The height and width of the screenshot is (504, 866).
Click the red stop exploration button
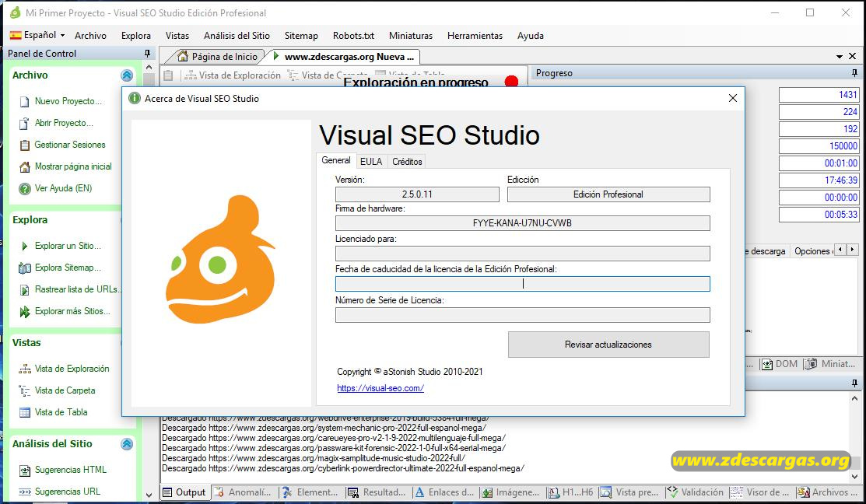point(511,82)
